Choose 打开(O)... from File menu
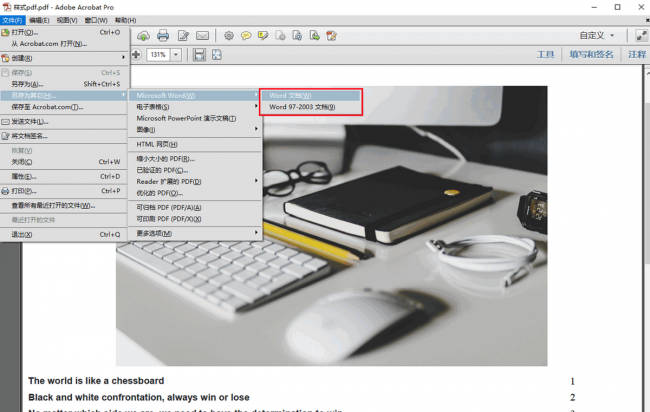 tap(64, 32)
